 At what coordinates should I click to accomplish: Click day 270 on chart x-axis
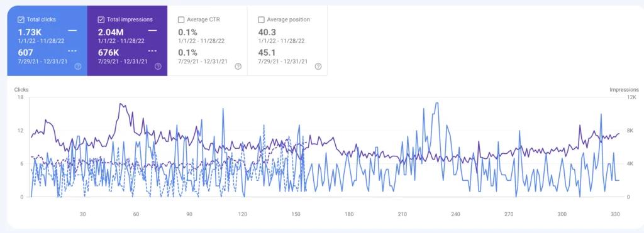509,214
